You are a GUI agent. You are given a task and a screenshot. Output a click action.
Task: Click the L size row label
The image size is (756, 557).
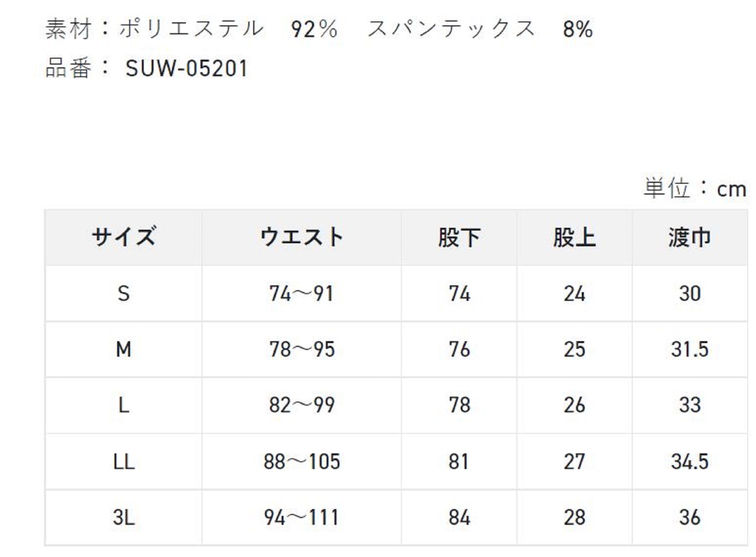[124, 405]
